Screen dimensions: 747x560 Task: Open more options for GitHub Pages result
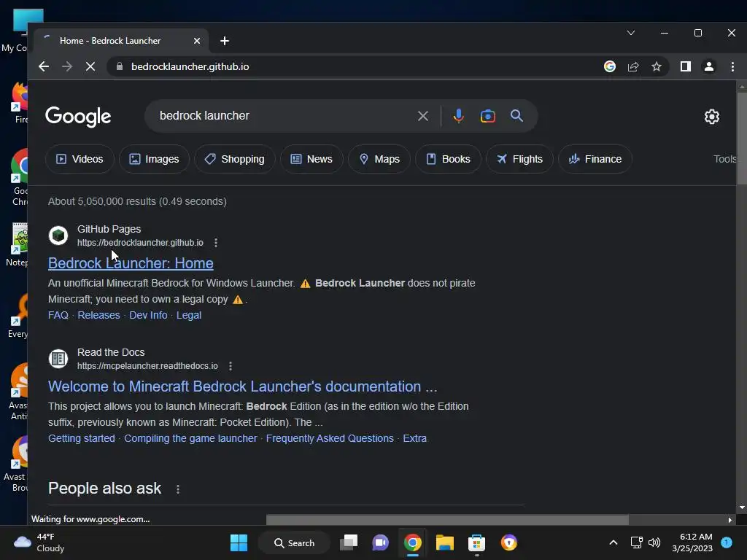click(216, 243)
